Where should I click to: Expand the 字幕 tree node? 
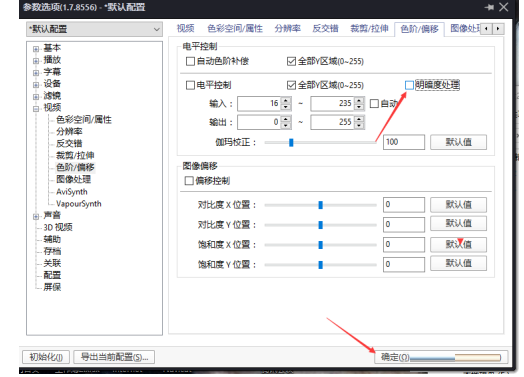[36, 73]
